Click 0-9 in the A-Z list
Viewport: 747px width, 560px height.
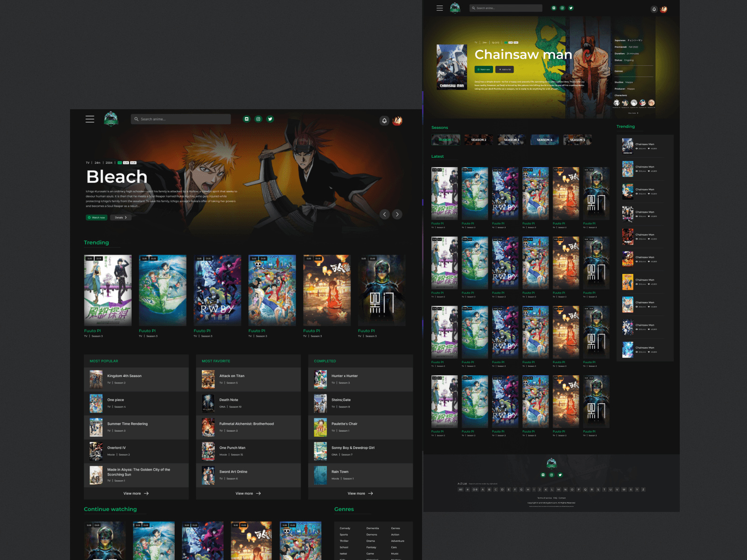[475, 490]
